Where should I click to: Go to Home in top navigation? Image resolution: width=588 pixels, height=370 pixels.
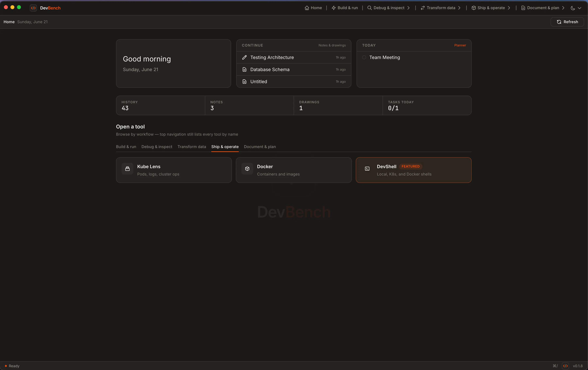(313, 8)
